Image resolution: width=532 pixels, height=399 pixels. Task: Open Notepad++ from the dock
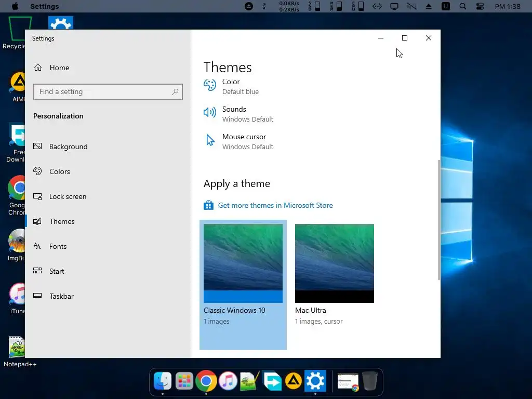[x=250, y=381]
